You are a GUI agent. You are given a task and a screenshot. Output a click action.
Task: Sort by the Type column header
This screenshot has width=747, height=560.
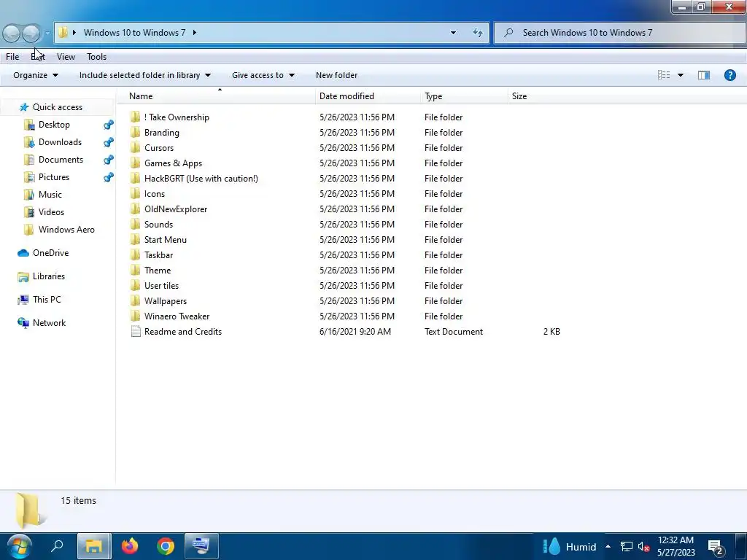[x=464, y=96]
